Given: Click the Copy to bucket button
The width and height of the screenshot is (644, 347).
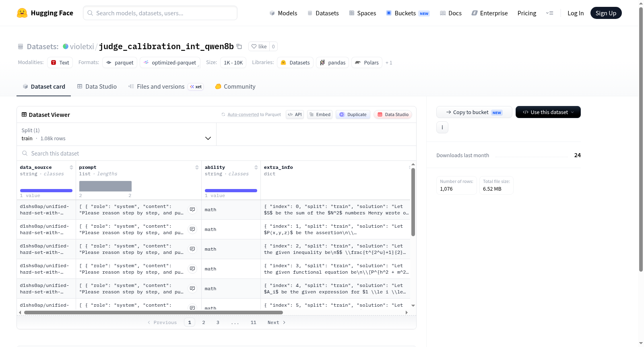Looking at the screenshot, I should (474, 112).
